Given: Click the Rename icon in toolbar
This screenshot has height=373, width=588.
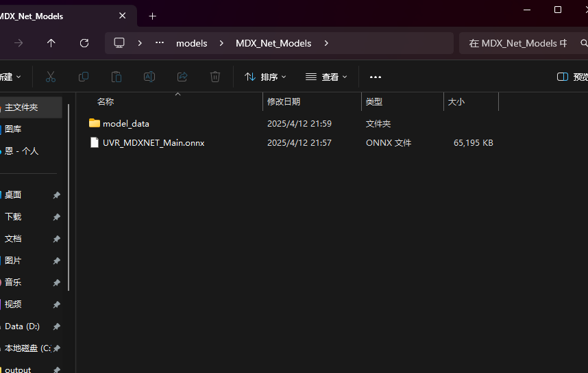Looking at the screenshot, I should [149, 77].
